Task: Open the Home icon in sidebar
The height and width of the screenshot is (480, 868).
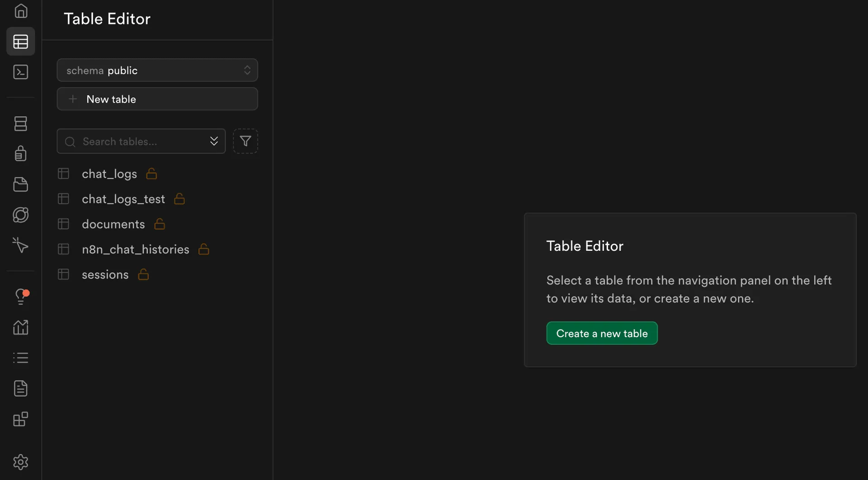Action: [x=21, y=11]
